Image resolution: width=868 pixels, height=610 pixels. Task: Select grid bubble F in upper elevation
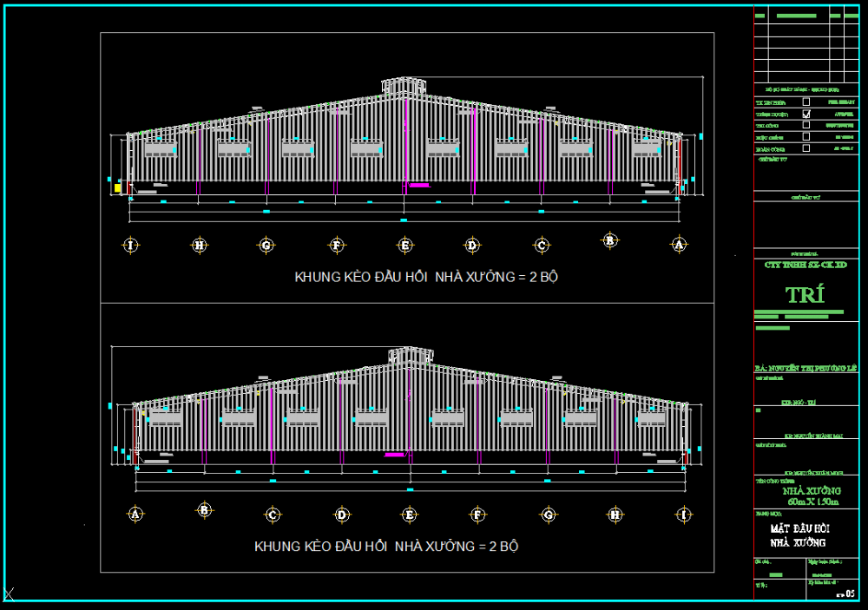tap(337, 246)
